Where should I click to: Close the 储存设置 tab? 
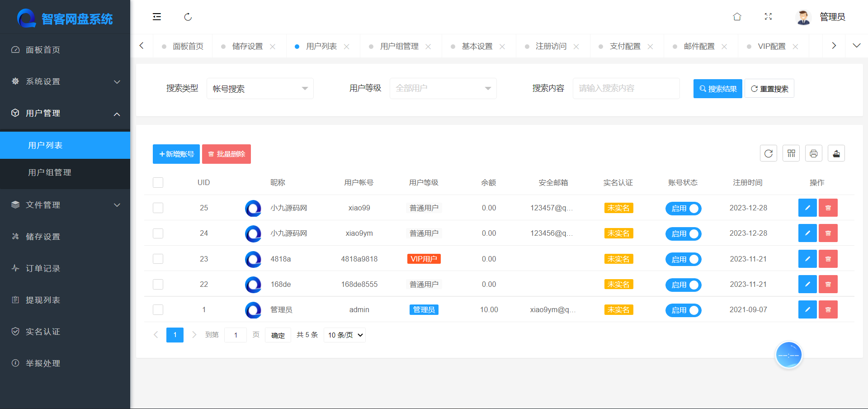click(273, 47)
